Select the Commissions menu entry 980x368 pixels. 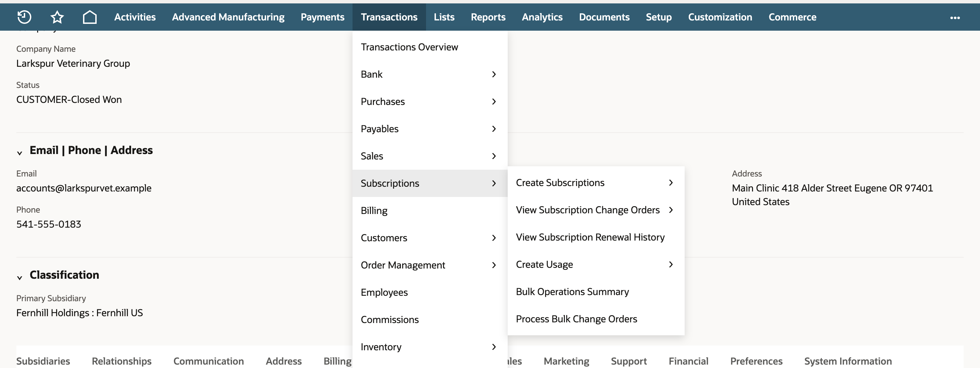tap(430, 320)
